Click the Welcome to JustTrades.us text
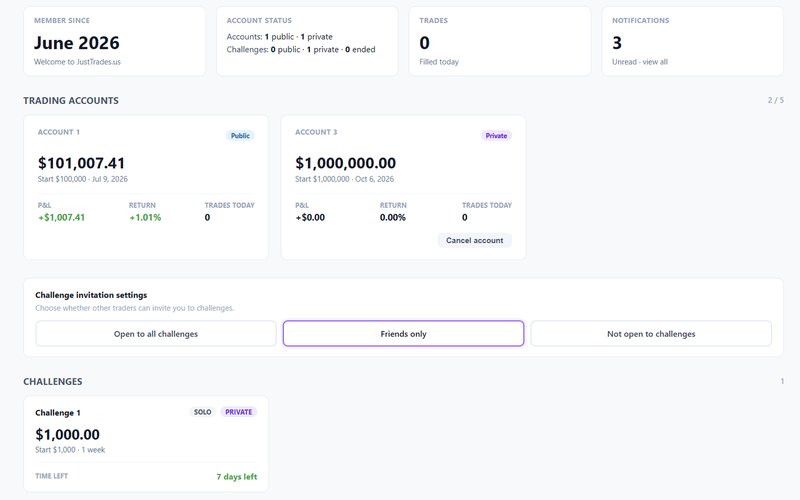The image size is (800, 500). tap(77, 62)
